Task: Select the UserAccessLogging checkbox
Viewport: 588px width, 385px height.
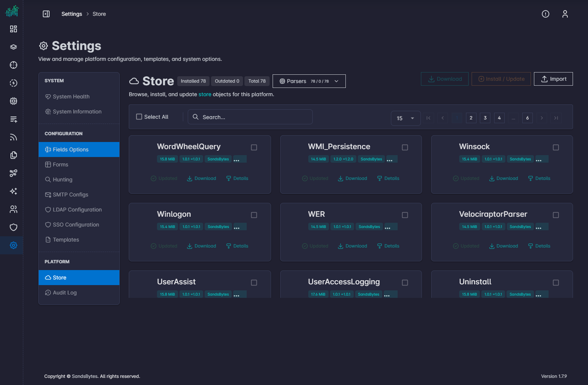Action: coord(405,282)
